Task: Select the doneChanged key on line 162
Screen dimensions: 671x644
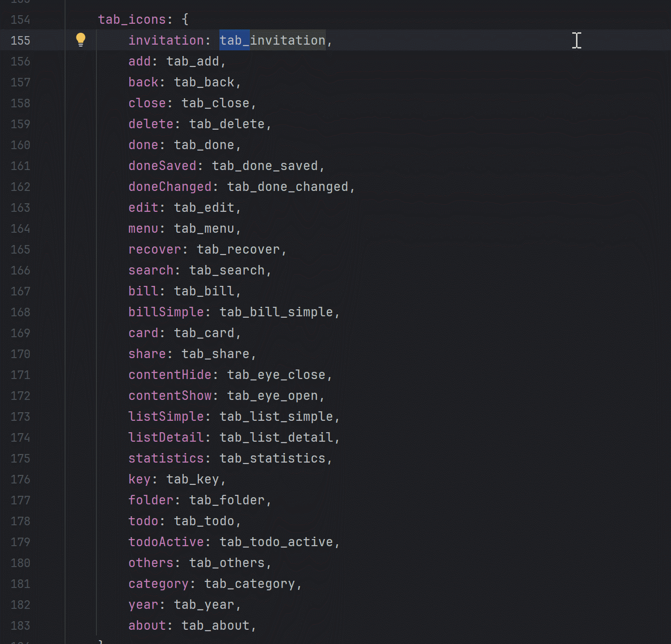Action: pyautogui.click(x=170, y=186)
